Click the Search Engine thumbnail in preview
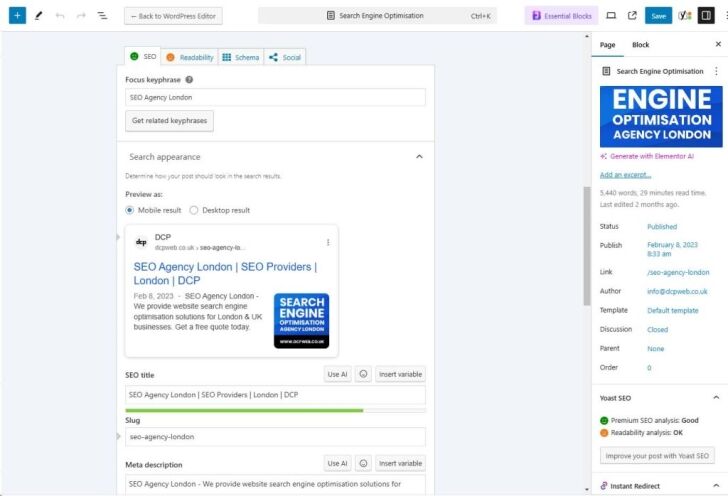 coord(301,320)
